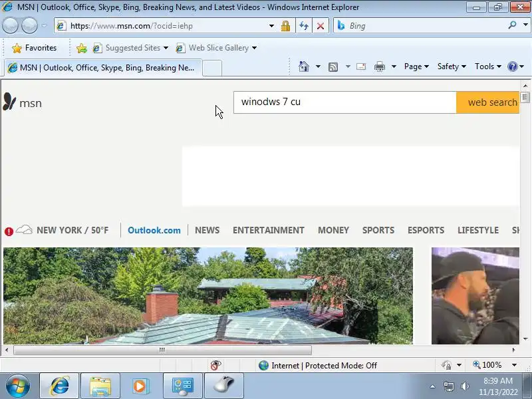Click the mouse taskbar icon

(224, 386)
